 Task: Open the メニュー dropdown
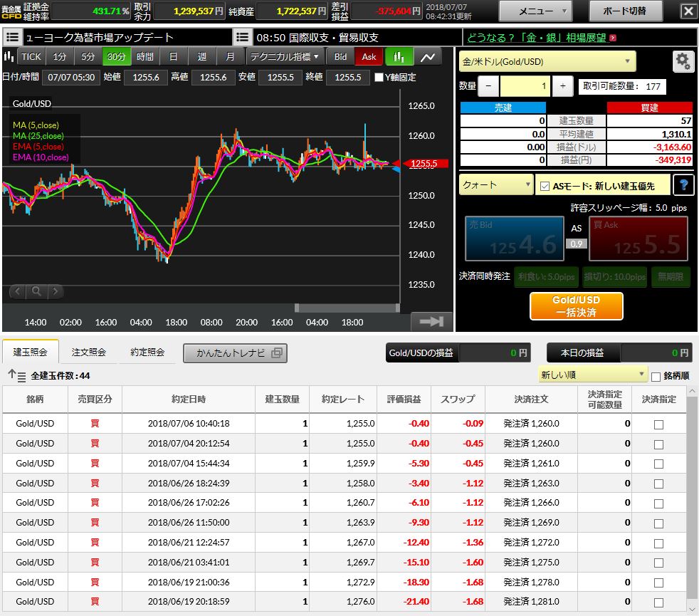tap(536, 11)
